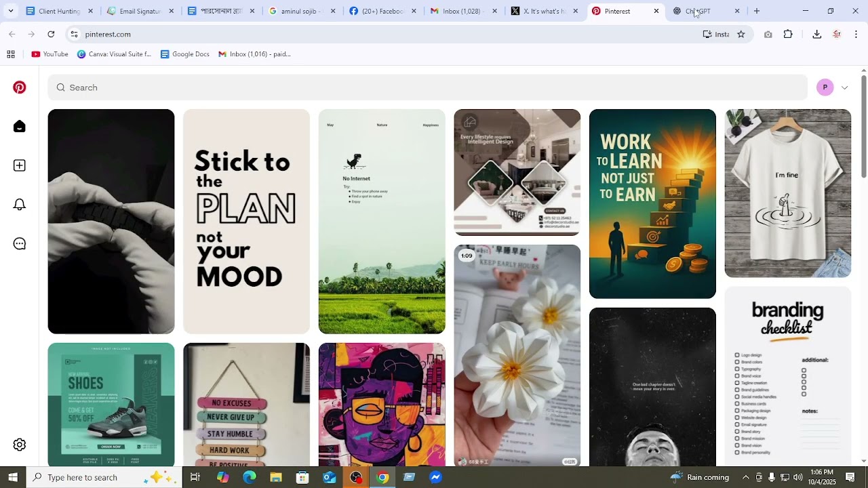Open the Work to Learn not just to Earn pin

[652, 203]
